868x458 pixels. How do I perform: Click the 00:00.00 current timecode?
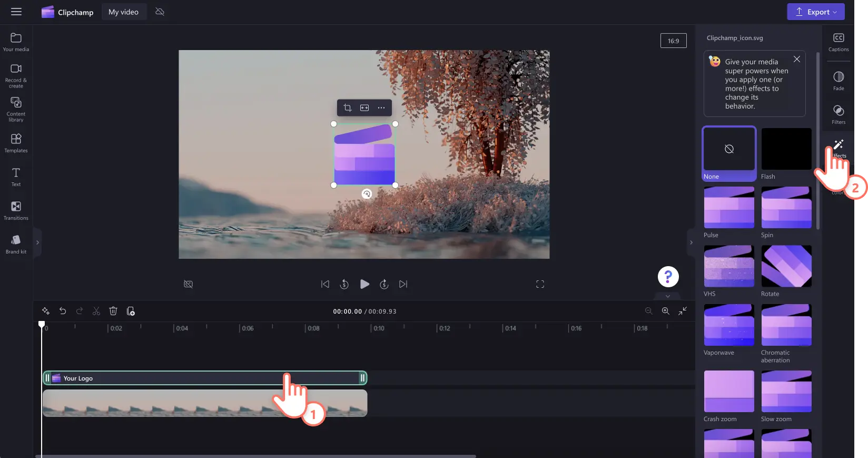point(348,311)
